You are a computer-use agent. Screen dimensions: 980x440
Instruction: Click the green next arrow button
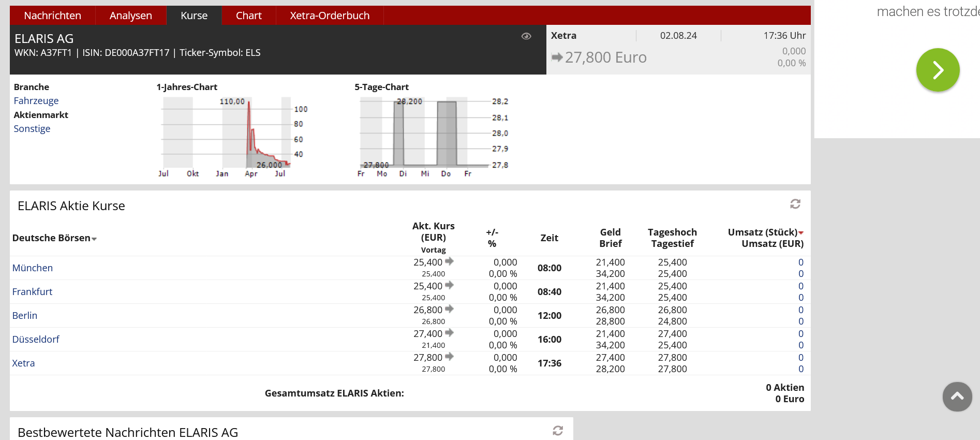point(938,70)
